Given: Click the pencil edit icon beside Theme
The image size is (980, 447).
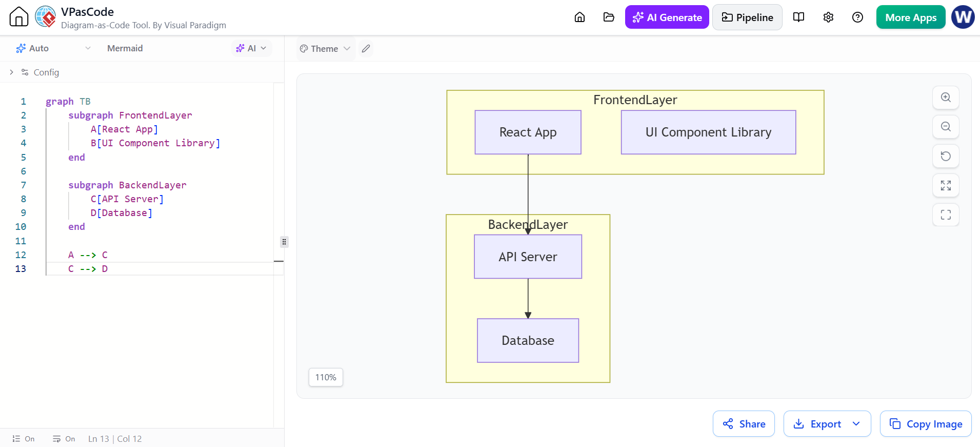Looking at the screenshot, I should 366,49.
